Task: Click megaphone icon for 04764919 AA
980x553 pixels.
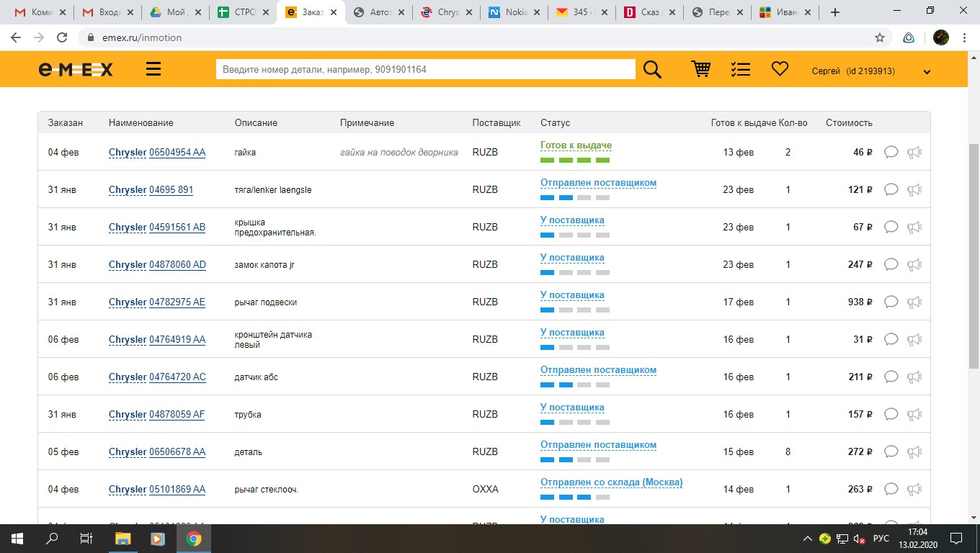Action: [x=914, y=339]
